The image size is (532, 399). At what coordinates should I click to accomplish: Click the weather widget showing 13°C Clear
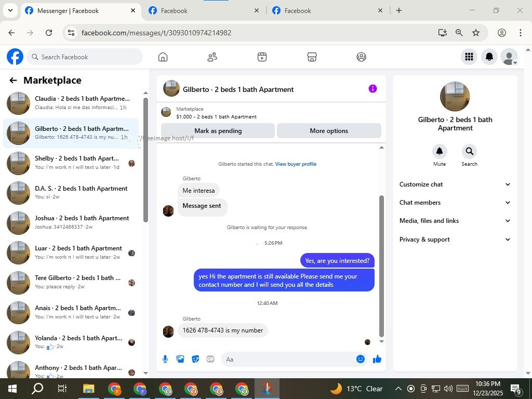point(356,389)
